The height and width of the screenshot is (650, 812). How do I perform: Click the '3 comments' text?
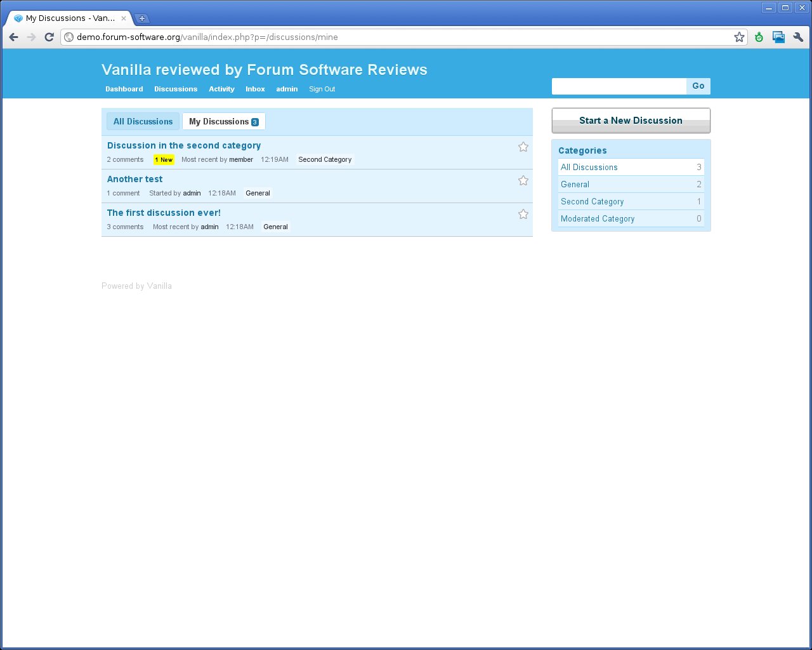[125, 227]
